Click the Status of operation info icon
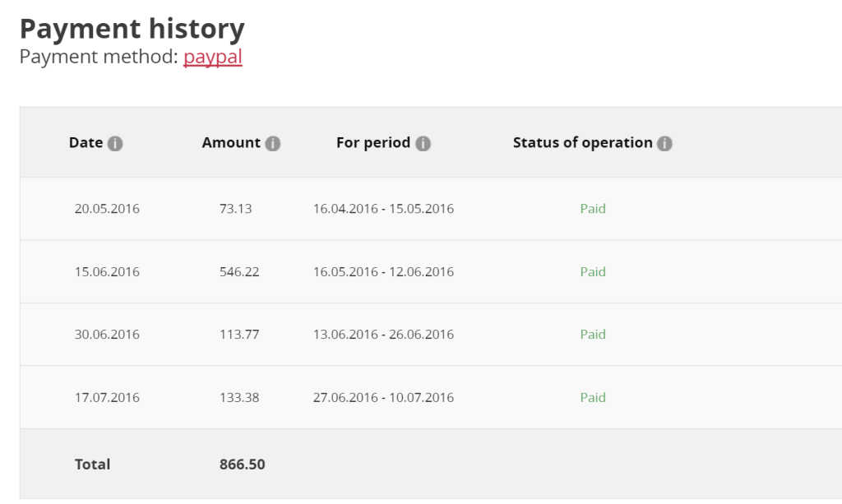842x504 pixels. (x=665, y=142)
